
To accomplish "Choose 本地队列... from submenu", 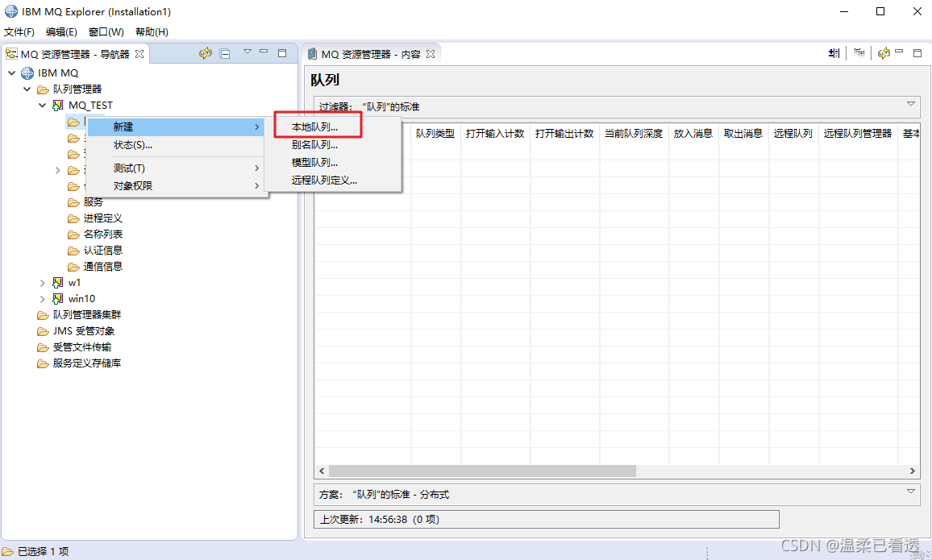I will point(333,127).
